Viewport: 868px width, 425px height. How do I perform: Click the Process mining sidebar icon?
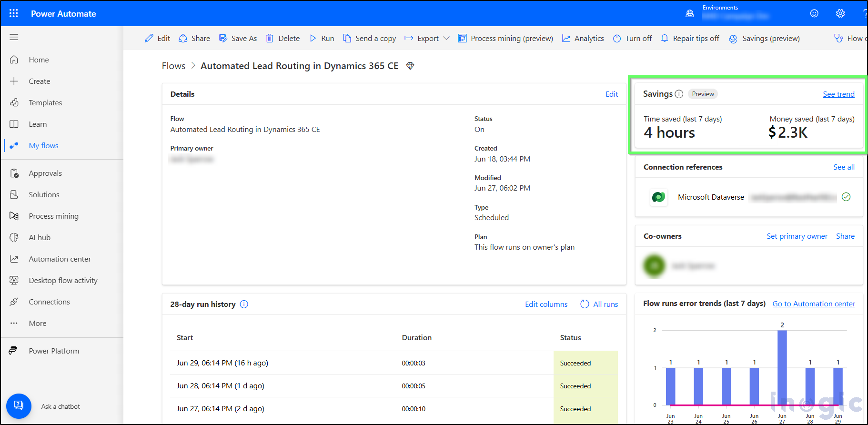click(14, 216)
